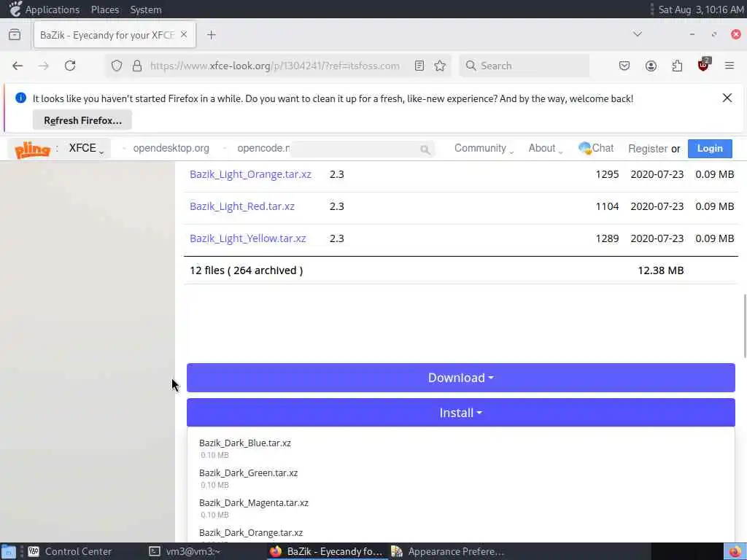This screenshot has width=747, height=560.
Task: Open Firefox View icon in tab bar
Action: (x=15, y=35)
